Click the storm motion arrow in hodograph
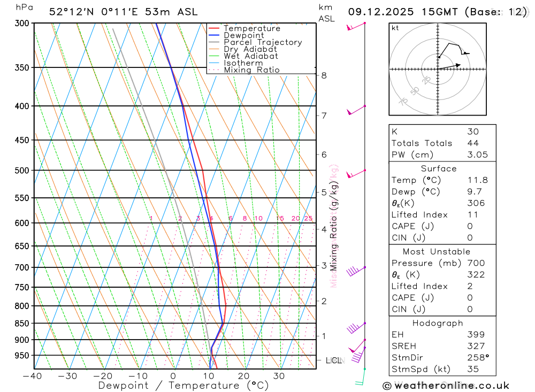535x392 pixels. tap(449, 66)
